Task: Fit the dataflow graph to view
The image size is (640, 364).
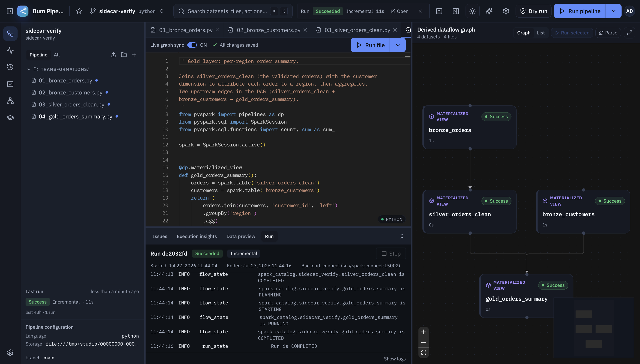Action: pos(424,352)
